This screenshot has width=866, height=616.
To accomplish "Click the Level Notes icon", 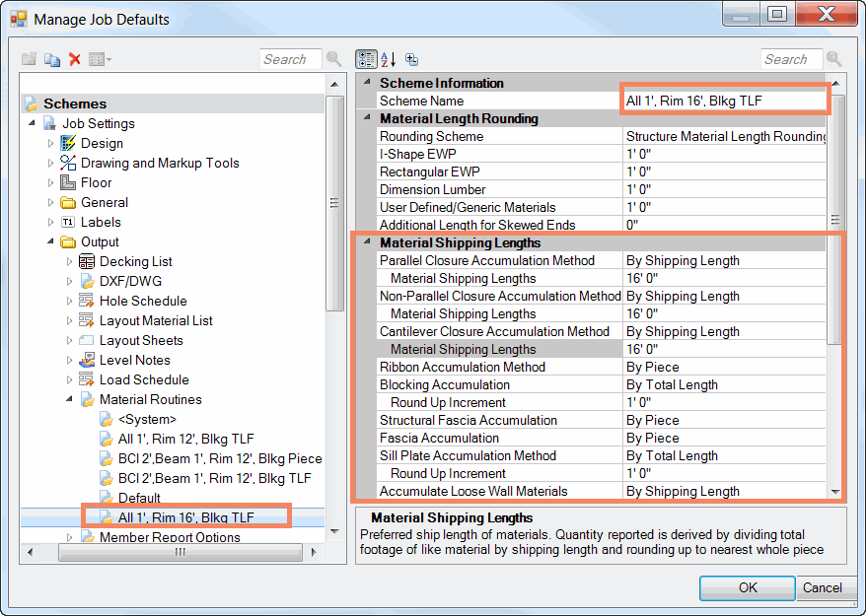I will point(86,360).
